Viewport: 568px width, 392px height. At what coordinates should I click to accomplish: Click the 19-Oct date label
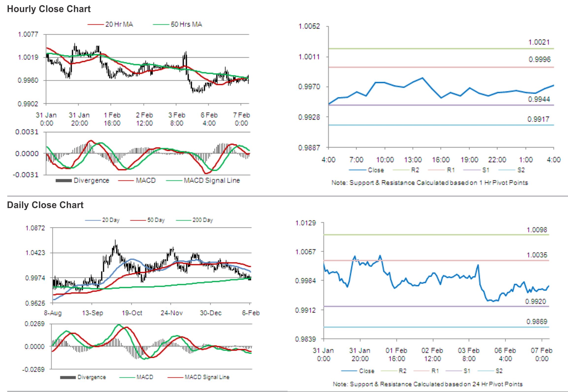tap(132, 313)
